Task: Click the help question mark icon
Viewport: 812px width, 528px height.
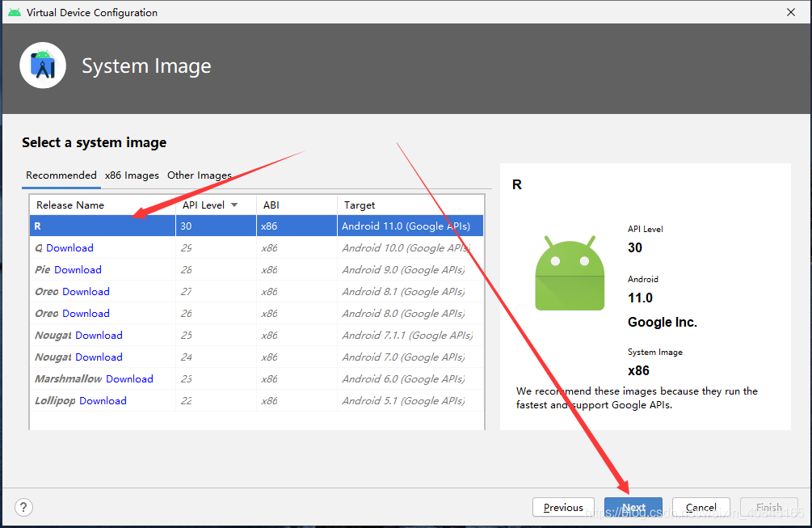Action: pyautogui.click(x=23, y=507)
